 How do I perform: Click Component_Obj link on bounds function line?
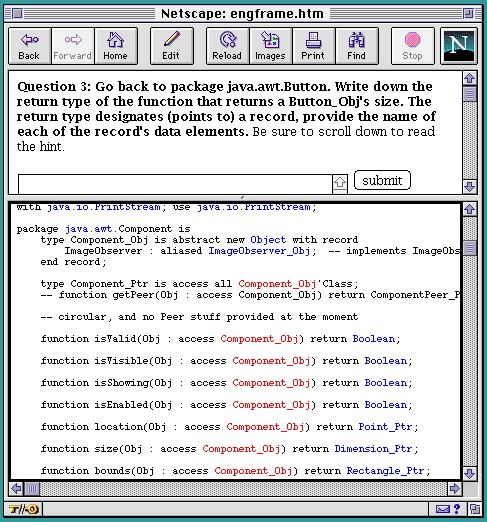point(253,471)
